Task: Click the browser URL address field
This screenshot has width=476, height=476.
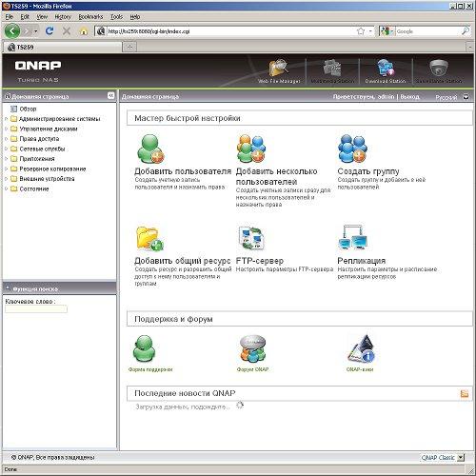Action: point(231,31)
